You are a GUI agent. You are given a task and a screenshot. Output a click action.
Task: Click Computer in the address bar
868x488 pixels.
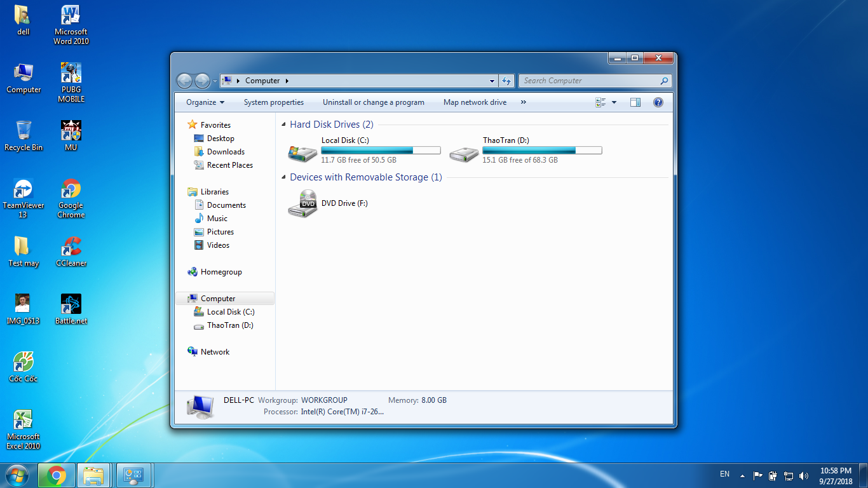pyautogui.click(x=262, y=81)
